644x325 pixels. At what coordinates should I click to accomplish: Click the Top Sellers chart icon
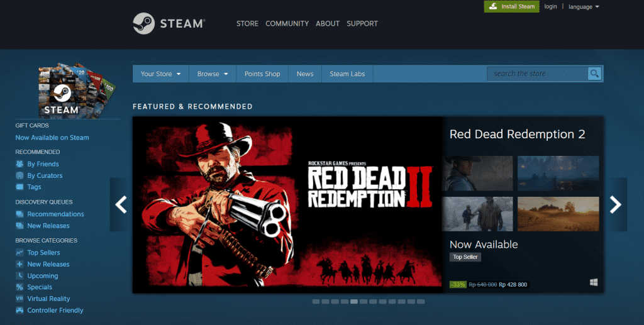[19, 252]
